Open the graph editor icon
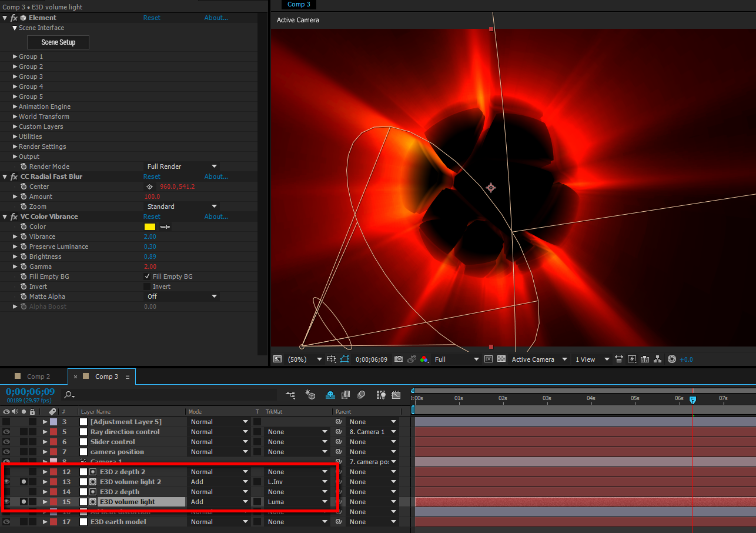Screen dimensions: 756x533 tap(396, 395)
